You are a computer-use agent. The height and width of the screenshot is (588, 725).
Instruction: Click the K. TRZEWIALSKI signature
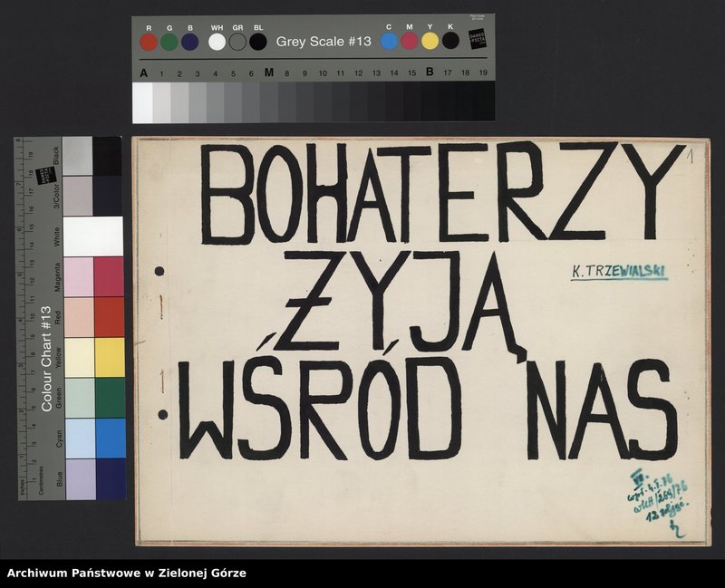coord(620,272)
